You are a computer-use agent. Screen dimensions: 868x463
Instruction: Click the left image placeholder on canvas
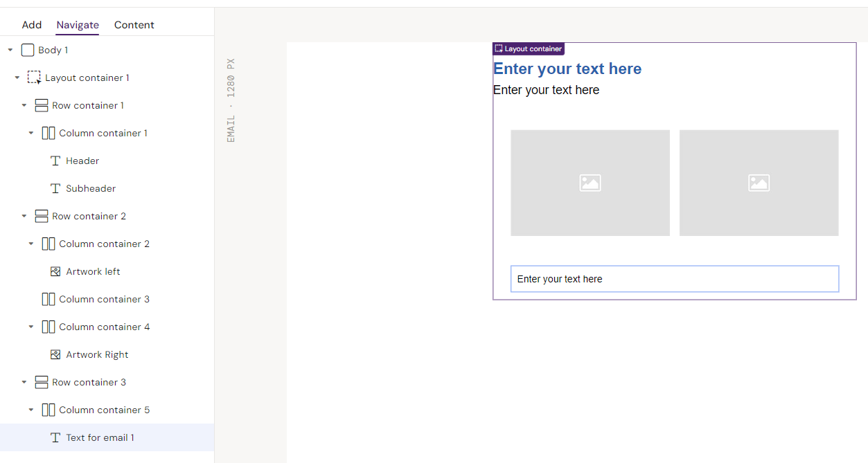[x=590, y=183]
